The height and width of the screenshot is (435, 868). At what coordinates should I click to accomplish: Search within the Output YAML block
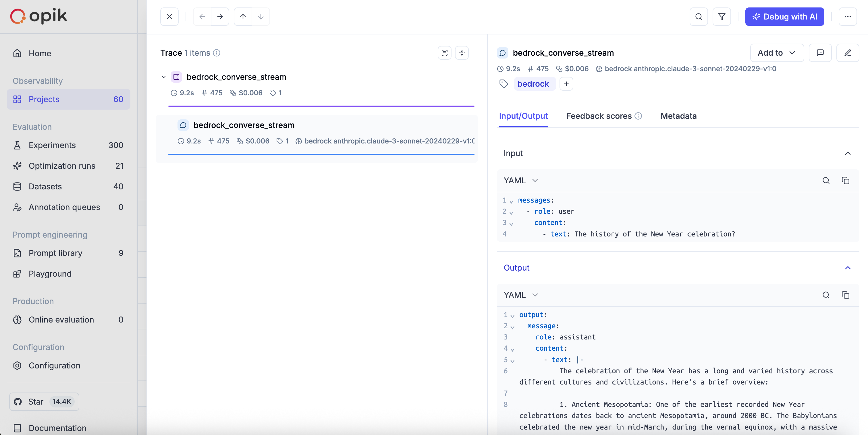coord(825,295)
